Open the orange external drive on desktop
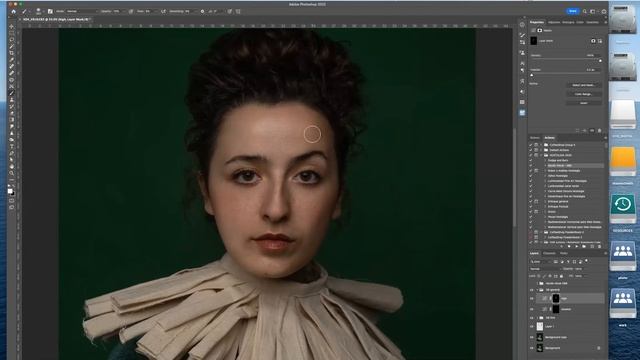This screenshot has height=360, width=640. pos(622,162)
